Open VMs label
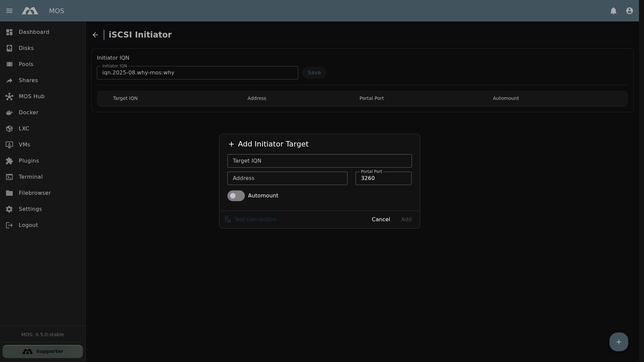This screenshot has width=644, height=362. click(x=24, y=145)
